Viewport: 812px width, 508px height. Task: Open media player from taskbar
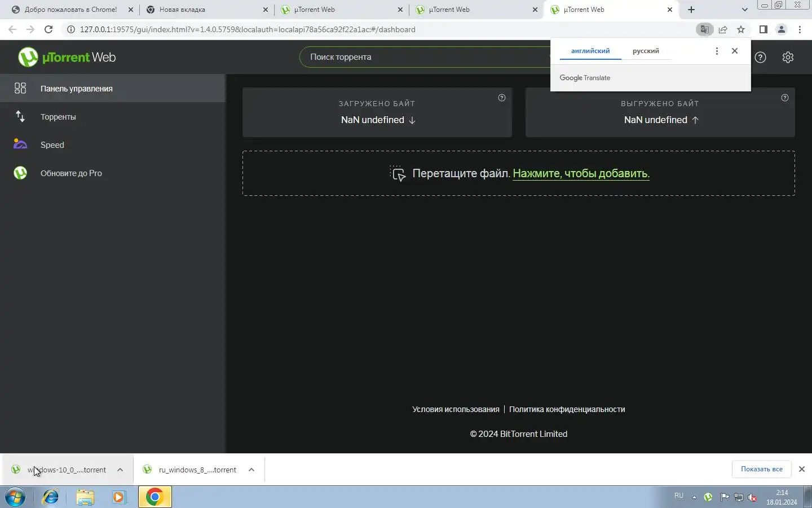(119, 497)
